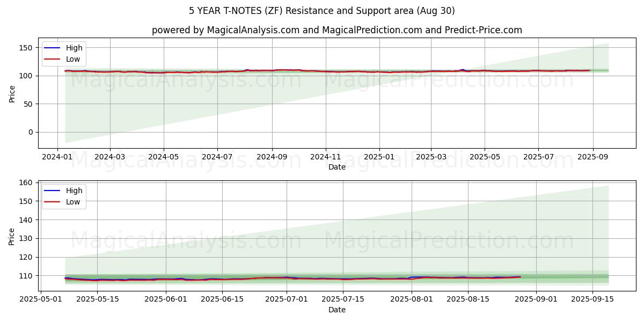The width and height of the screenshot is (644, 322).
Task: Click the '2025-08-15' tick label
Action: pyautogui.click(x=468, y=299)
